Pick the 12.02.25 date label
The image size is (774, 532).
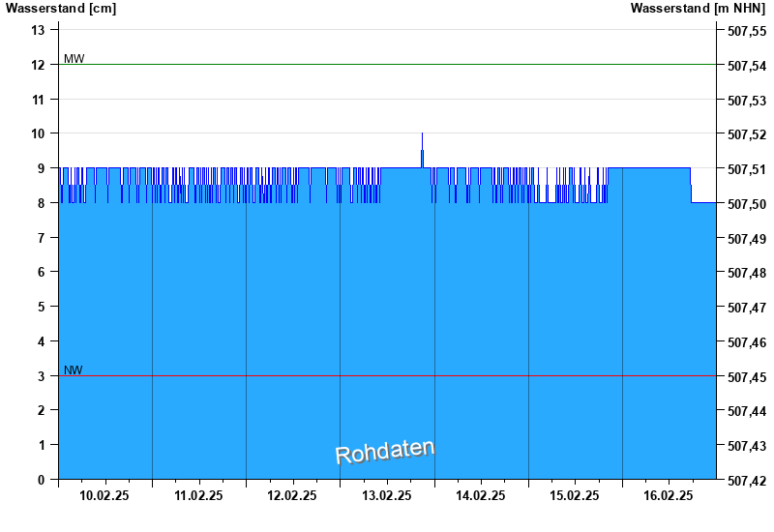coord(292,495)
